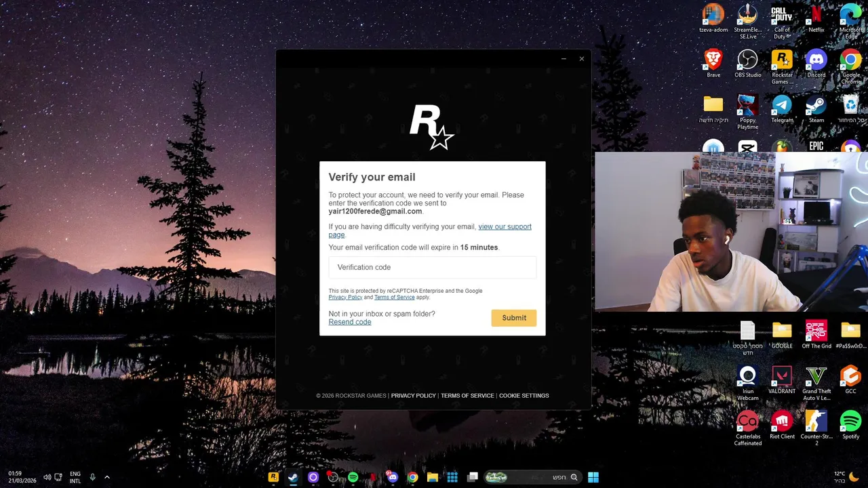
Task: Open the GOOGLE desktop folder
Action: [782, 335]
